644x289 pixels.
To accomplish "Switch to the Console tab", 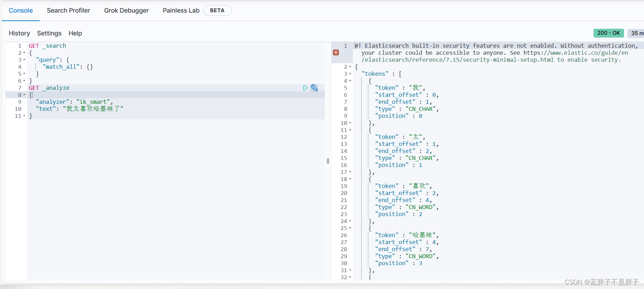I will pyautogui.click(x=21, y=11).
